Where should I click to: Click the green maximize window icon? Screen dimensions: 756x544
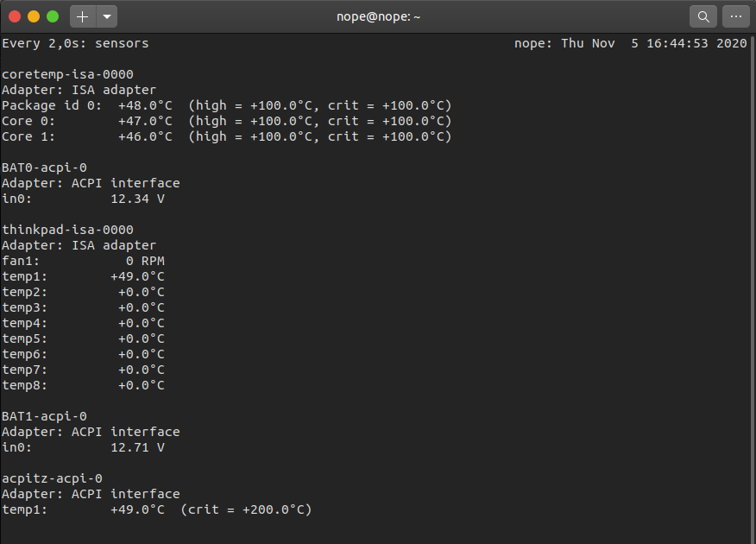pyautogui.click(x=53, y=16)
